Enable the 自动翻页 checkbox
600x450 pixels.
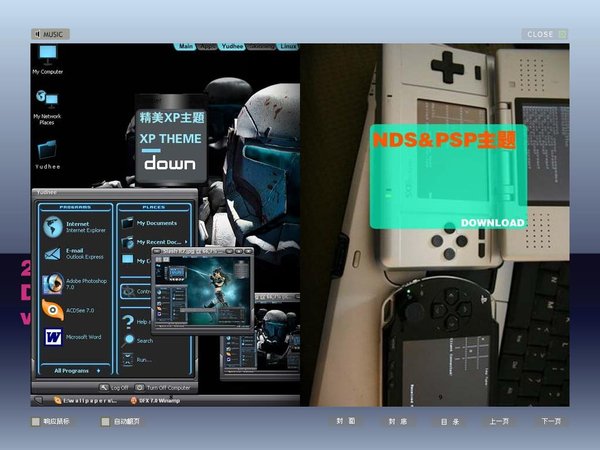[x=105, y=422]
